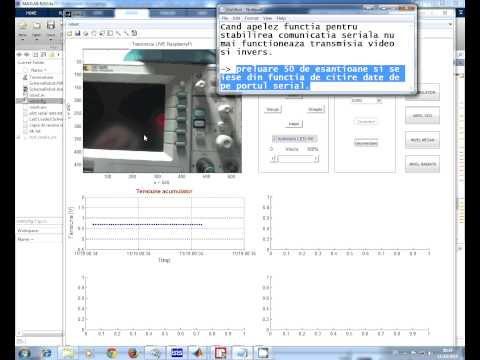Click the Stanga button in the GUI
Viewport: 480px width, 360px height.
[x=273, y=109]
